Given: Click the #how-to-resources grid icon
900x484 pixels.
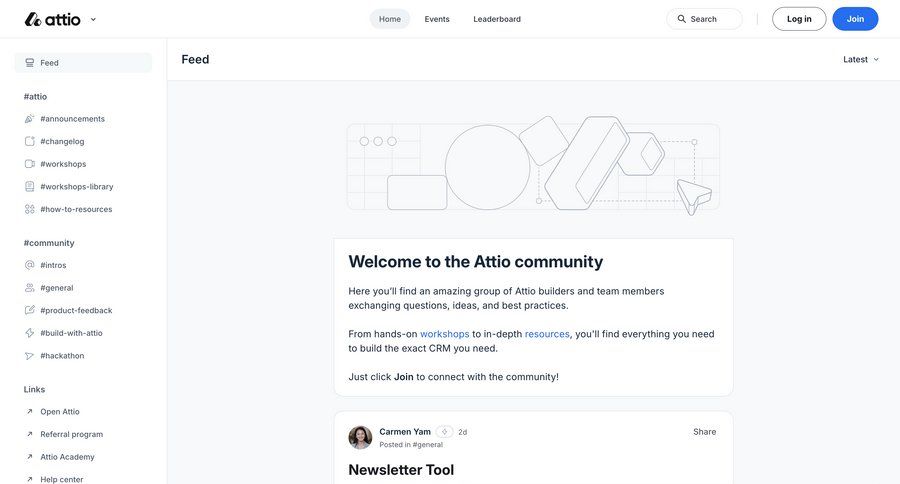Looking at the screenshot, I should [x=30, y=209].
